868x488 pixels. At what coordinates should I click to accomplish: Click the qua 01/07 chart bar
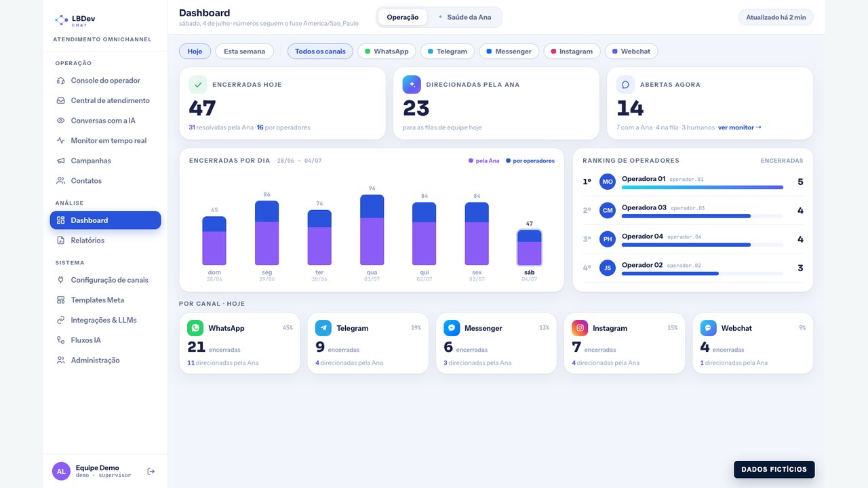(x=372, y=230)
